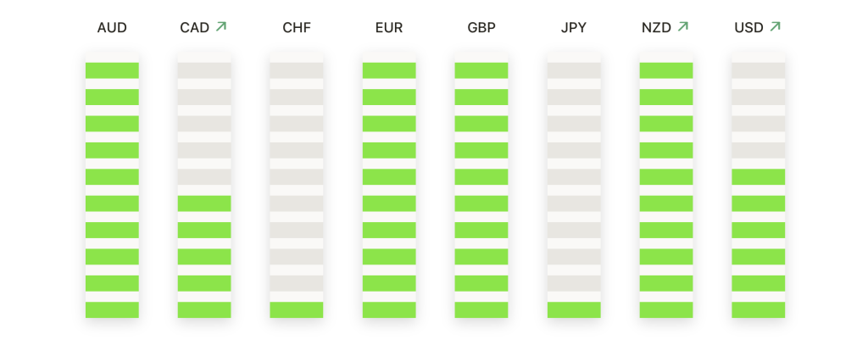
Task: Click the highest green bar in CAD meter
Action: pos(204,203)
